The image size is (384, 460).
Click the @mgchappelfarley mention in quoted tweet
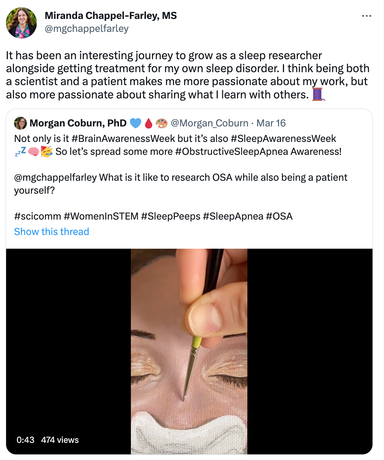pos(55,178)
